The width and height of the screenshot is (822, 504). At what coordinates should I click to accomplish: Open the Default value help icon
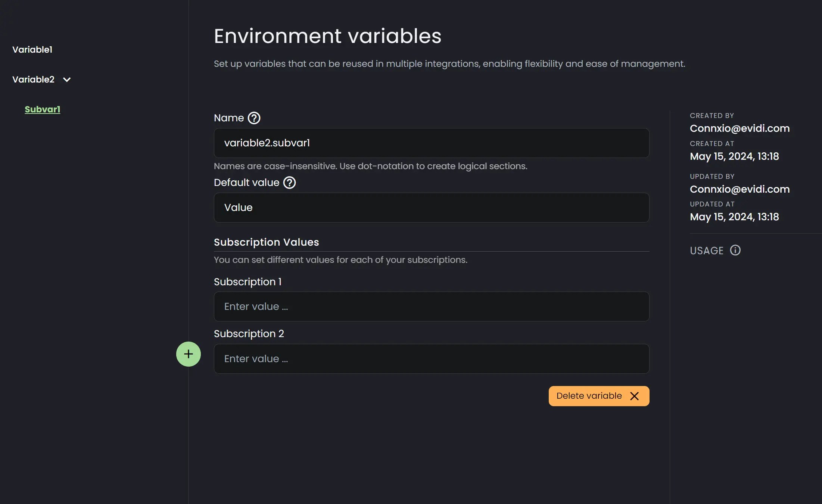tap(289, 183)
